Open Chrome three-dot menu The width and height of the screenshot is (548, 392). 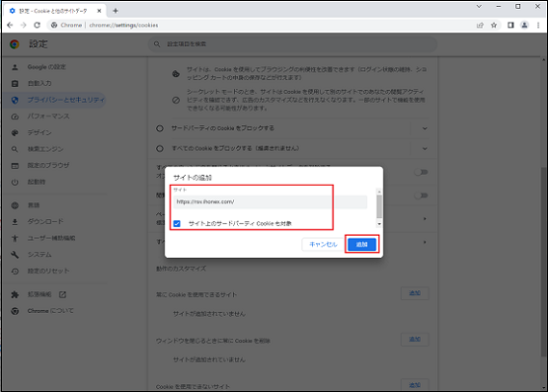click(x=538, y=25)
